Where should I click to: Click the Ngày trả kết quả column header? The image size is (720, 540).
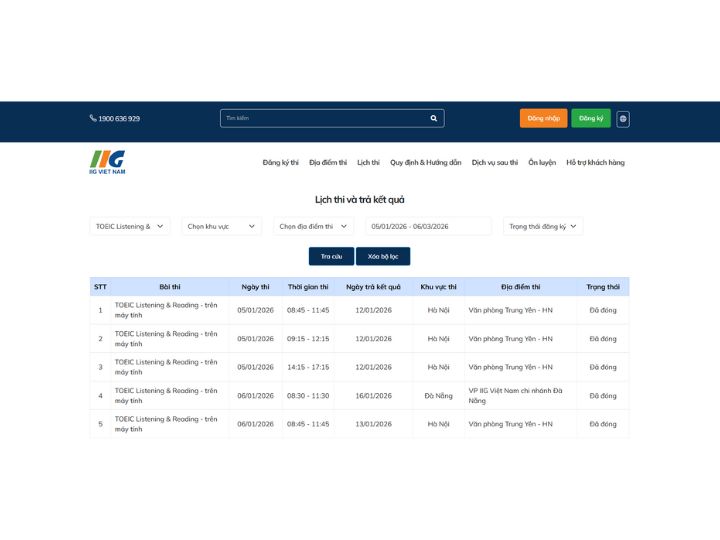coord(373,287)
